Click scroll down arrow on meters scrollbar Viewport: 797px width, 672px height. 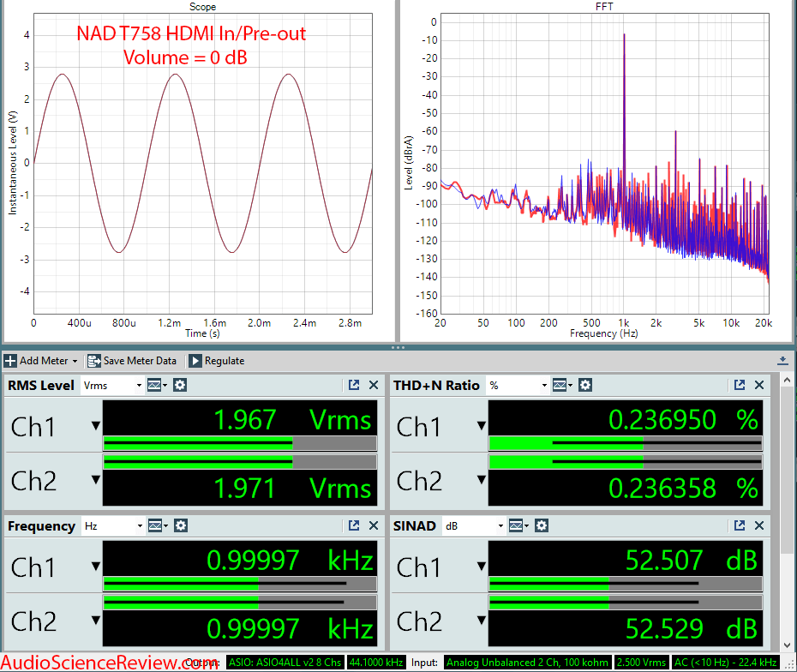[x=787, y=645]
